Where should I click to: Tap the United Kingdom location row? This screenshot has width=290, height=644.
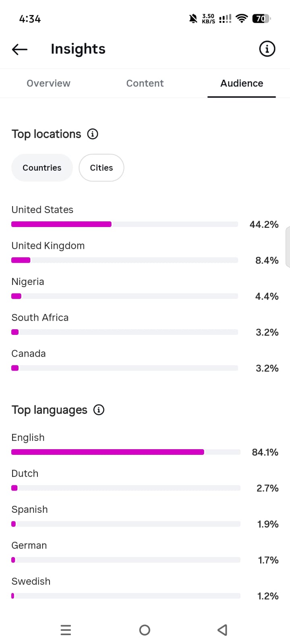tap(145, 253)
